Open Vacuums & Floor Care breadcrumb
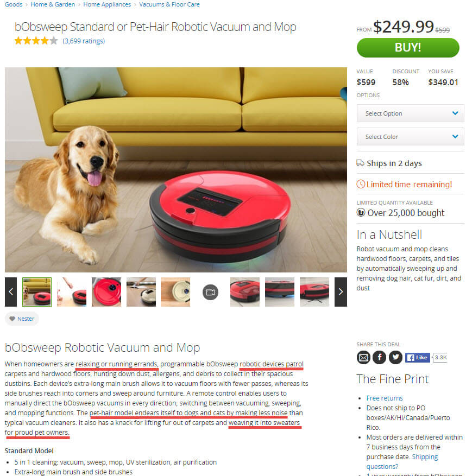Screen dimensions: 466x476 tap(169, 4)
